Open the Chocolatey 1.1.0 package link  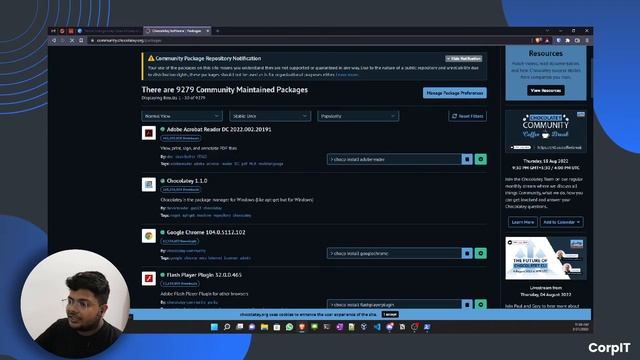pyautogui.click(x=187, y=180)
